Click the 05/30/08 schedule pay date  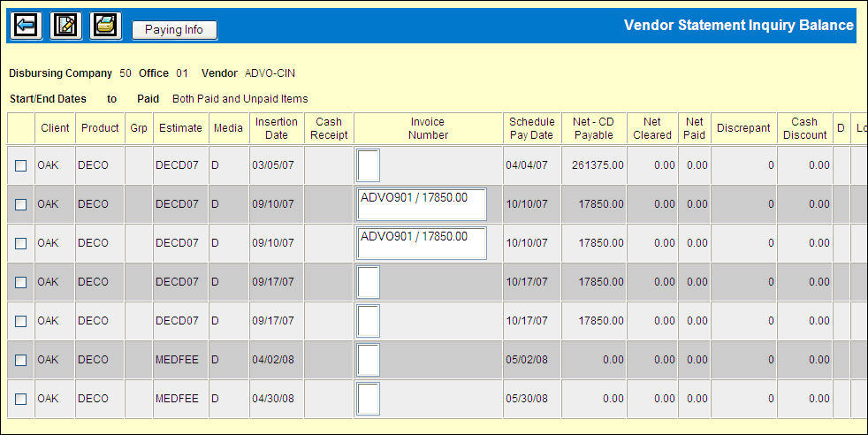[x=527, y=399]
